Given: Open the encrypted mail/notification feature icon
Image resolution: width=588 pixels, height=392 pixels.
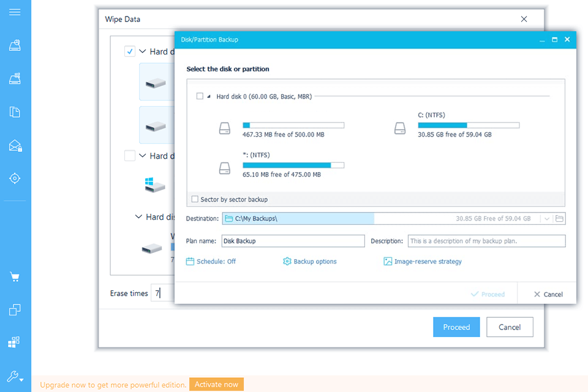Looking at the screenshot, I should [x=15, y=146].
